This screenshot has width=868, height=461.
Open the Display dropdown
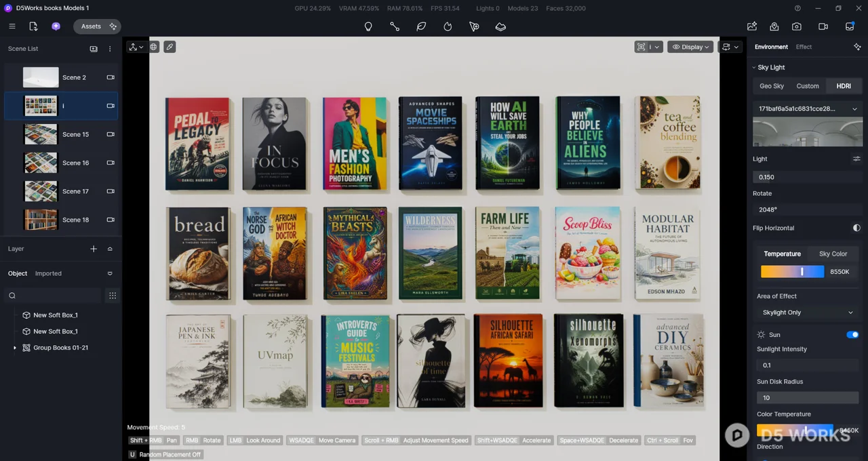(690, 47)
